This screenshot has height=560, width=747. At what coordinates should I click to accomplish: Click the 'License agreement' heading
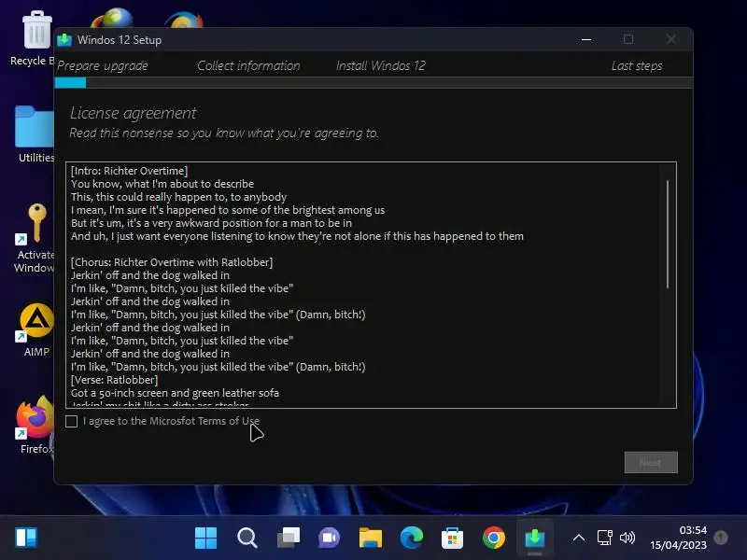(133, 113)
